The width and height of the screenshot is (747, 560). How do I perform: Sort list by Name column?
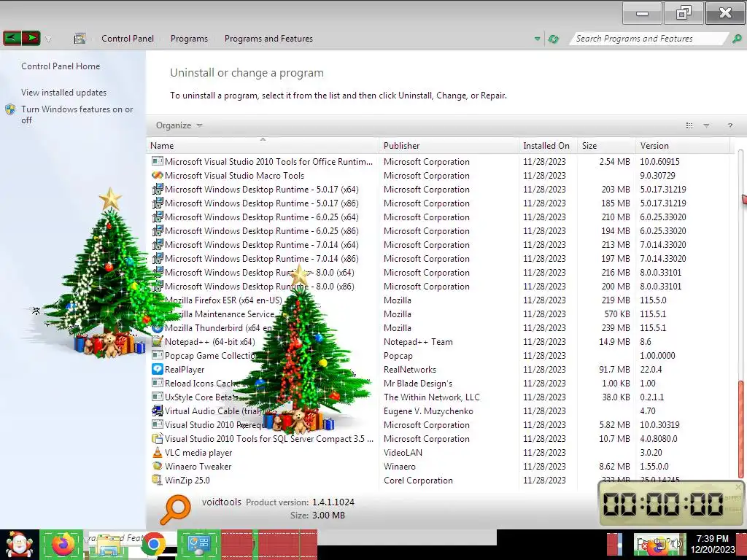point(263,146)
